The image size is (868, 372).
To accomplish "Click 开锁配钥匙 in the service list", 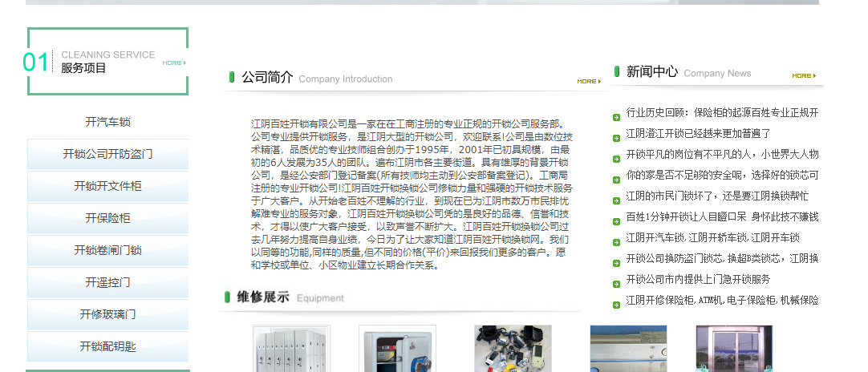I will [107, 346].
